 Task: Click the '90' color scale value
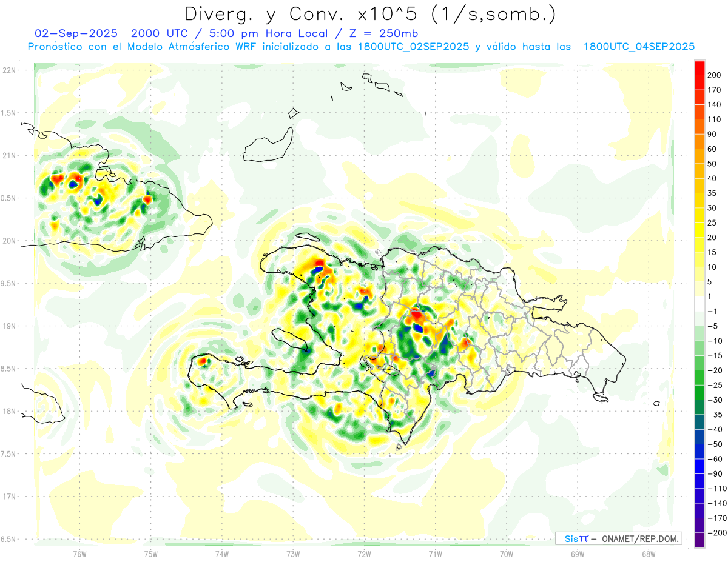coord(712,134)
